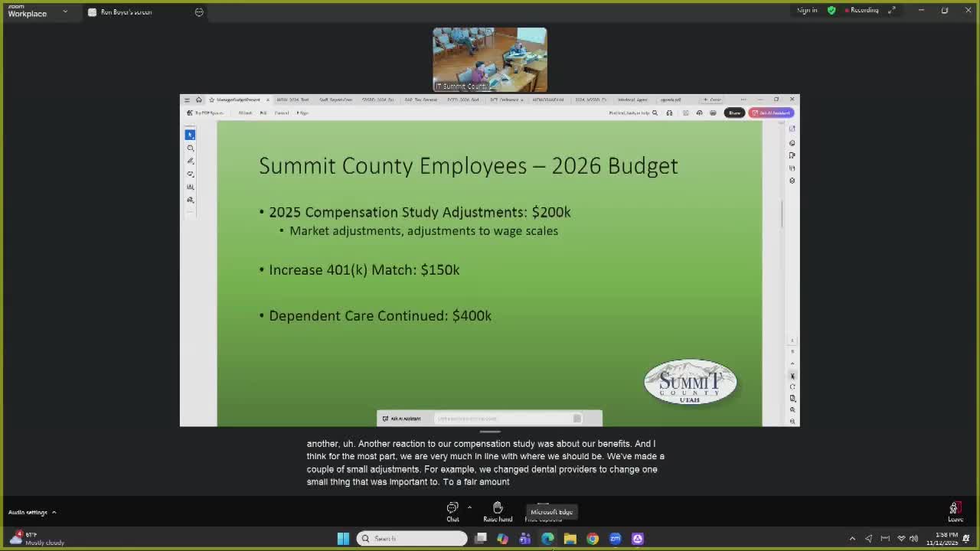Viewport: 980px width, 551px height.
Task: Click the Sign in link
Action: tap(807, 10)
